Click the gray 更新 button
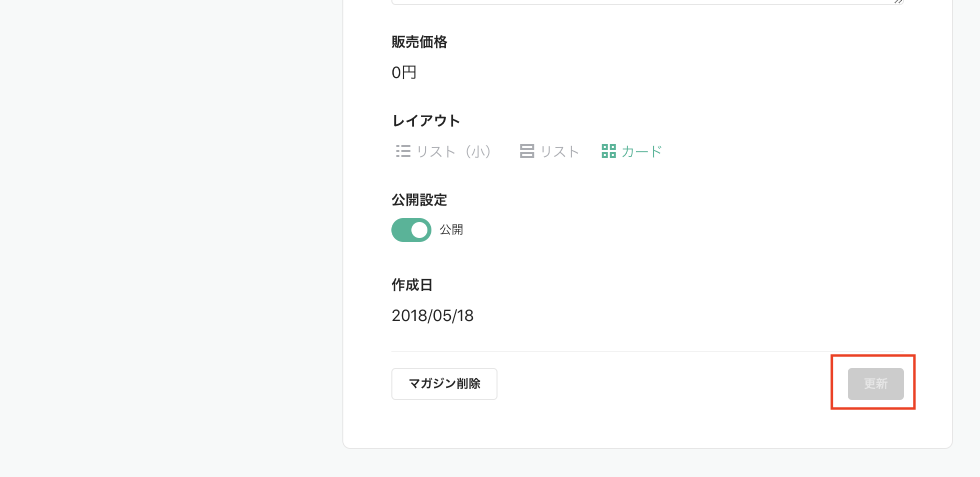 pos(876,384)
